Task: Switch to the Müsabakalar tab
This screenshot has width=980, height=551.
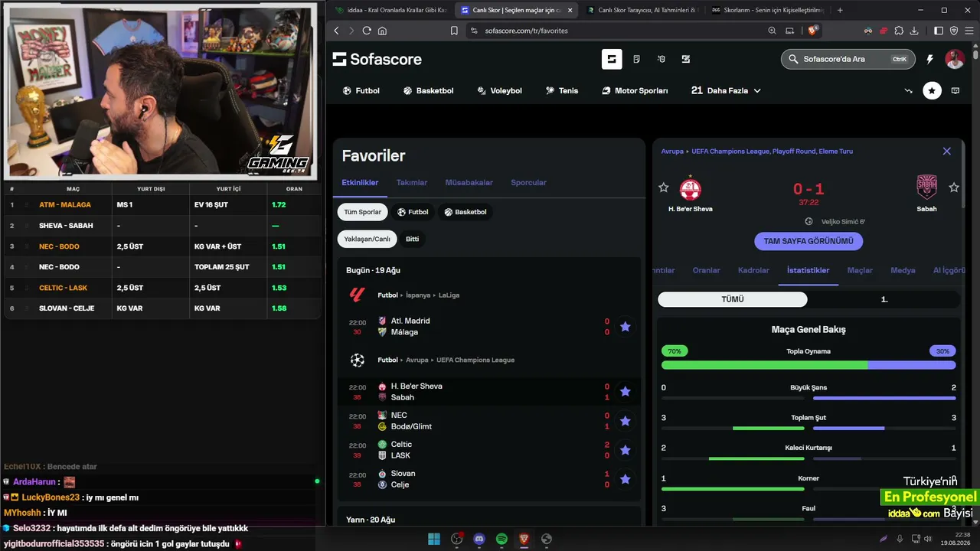Action: (x=469, y=183)
